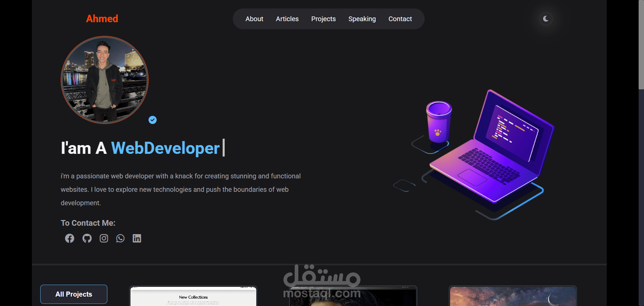The image size is (644, 306).
Task: Navigate to Projects in the navbar
Action: pos(323,19)
